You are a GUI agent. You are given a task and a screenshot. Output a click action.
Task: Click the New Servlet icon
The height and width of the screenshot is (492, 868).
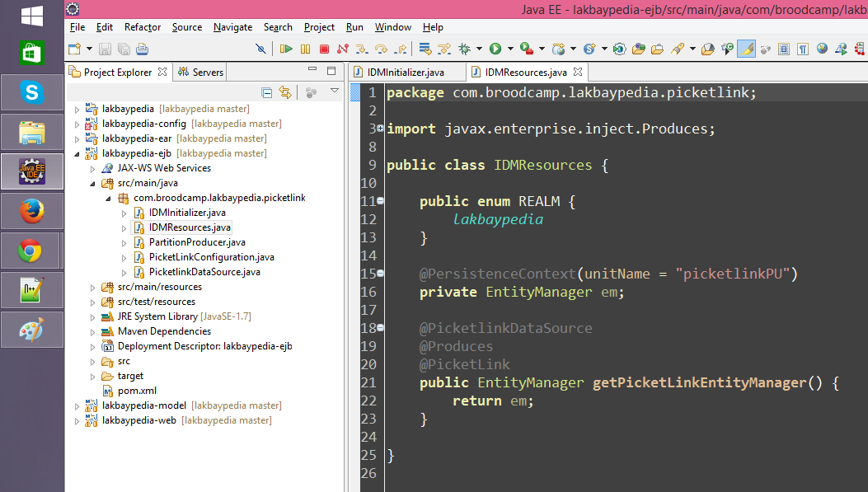click(x=589, y=49)
